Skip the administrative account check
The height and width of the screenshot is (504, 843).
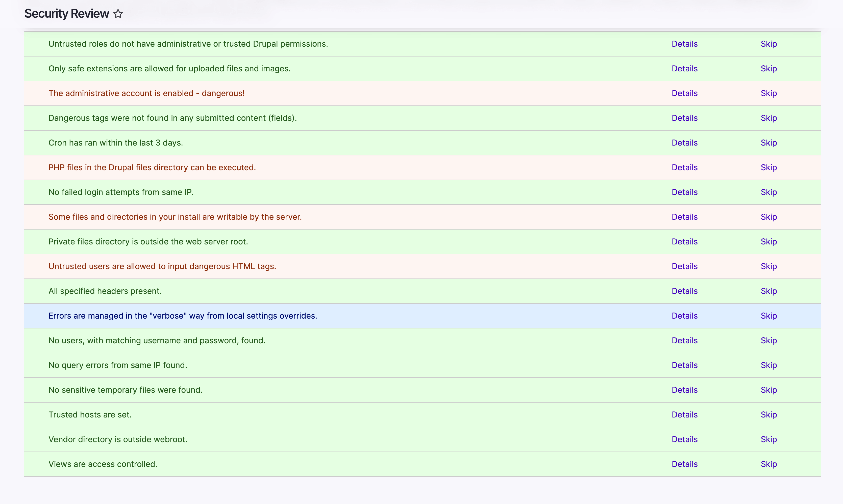coord(769,93)
